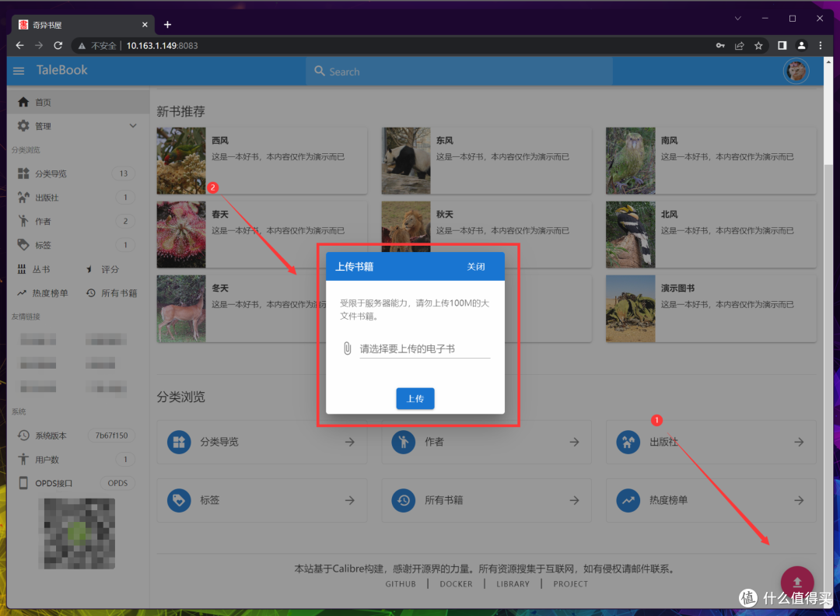Click the 7b67f150 version chip
This screenshot has height=616, width=840.
click(111, 435)
